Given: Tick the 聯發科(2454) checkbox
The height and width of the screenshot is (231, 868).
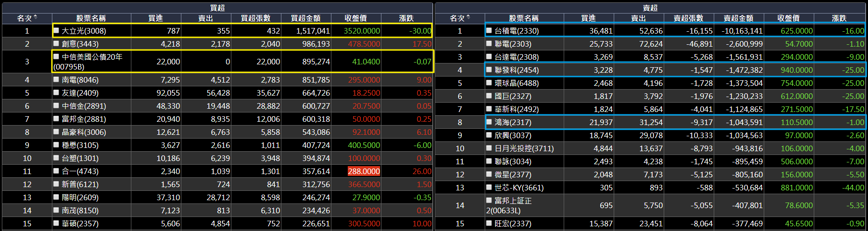Looking at the screenshot, I should (489, 70).
